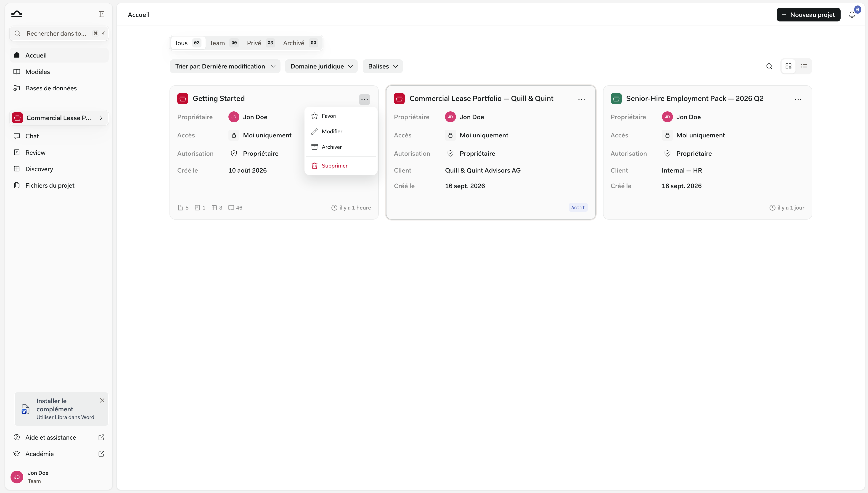Go to Accueil in the sidebar
Screen dimensions: 868x493
59,55
